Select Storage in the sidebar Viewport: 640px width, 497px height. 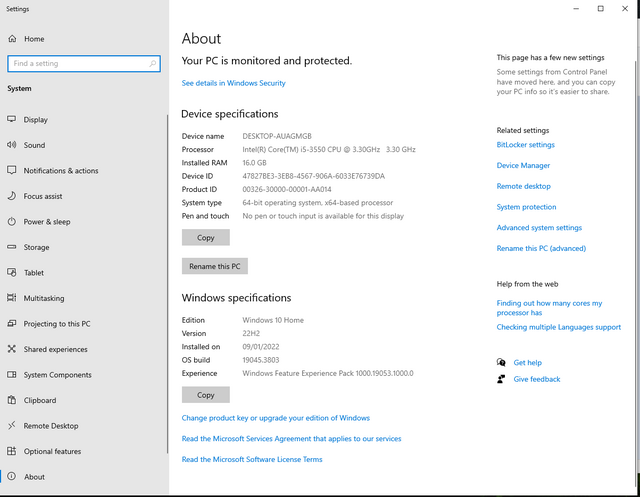(x=84, y=247)
